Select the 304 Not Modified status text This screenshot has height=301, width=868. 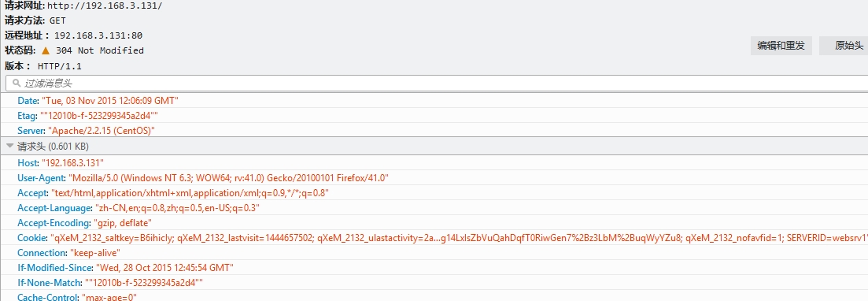point(100,50)
